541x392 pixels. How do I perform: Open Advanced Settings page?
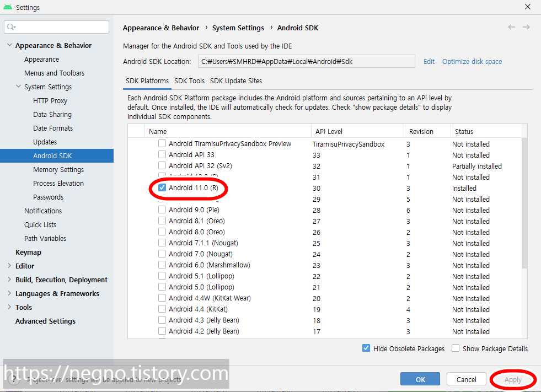point(45,321)
